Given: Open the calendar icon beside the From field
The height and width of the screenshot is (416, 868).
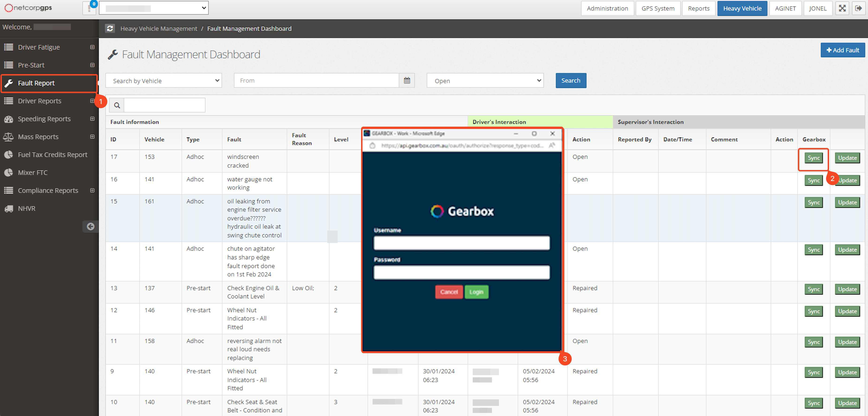Looking at the screenshot, I should 407,80.
